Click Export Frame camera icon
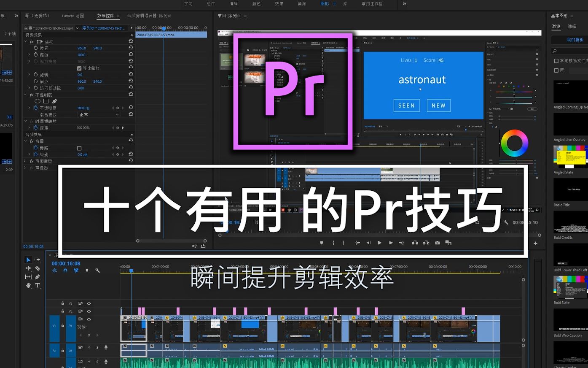588x368 pixels. [x=437, y=243]
